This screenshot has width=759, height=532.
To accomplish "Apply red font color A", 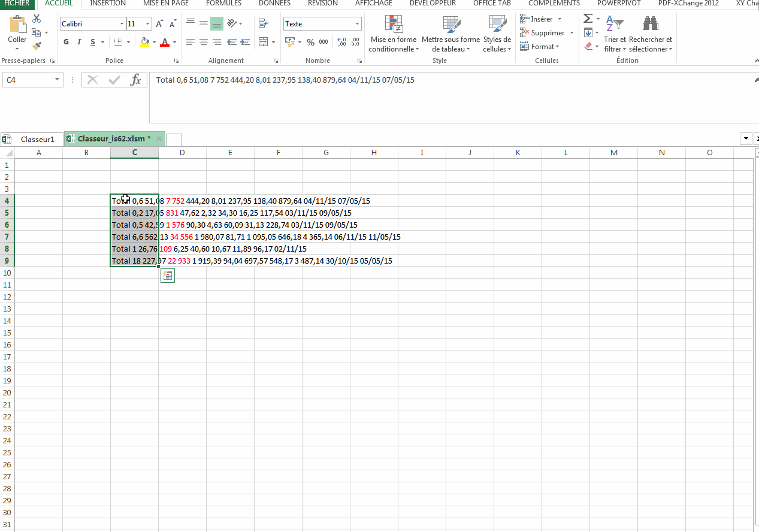I will pyautogui.click(x=165, y=42).
